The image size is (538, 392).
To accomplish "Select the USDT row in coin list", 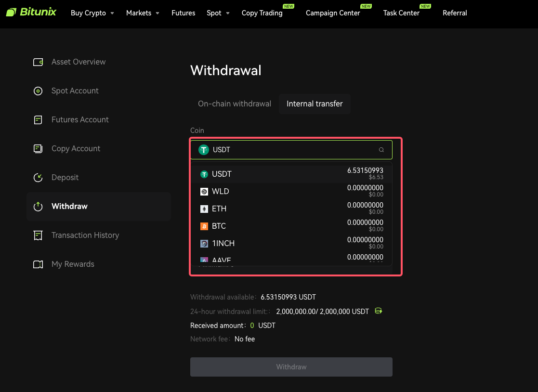I will [x=291, y=174].
